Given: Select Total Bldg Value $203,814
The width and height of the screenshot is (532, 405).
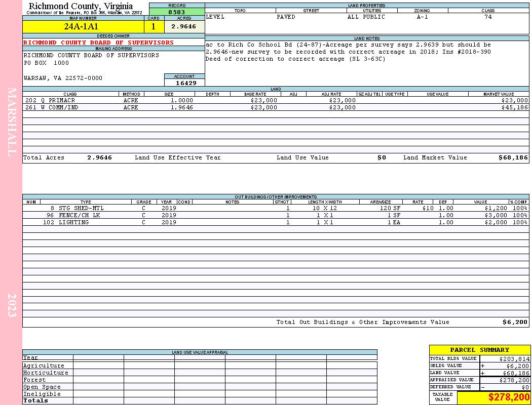Looking at the screenshot, I should pos(514,359).
